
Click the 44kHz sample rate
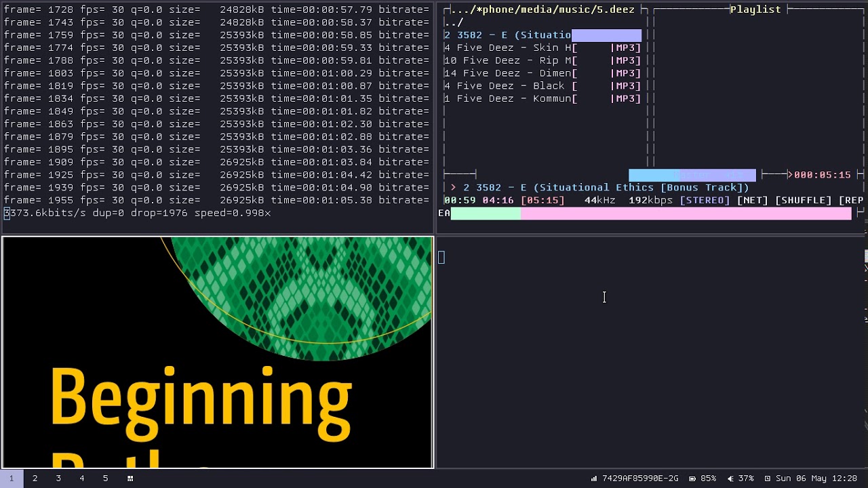pyautogui.click(x=600, y=201)
